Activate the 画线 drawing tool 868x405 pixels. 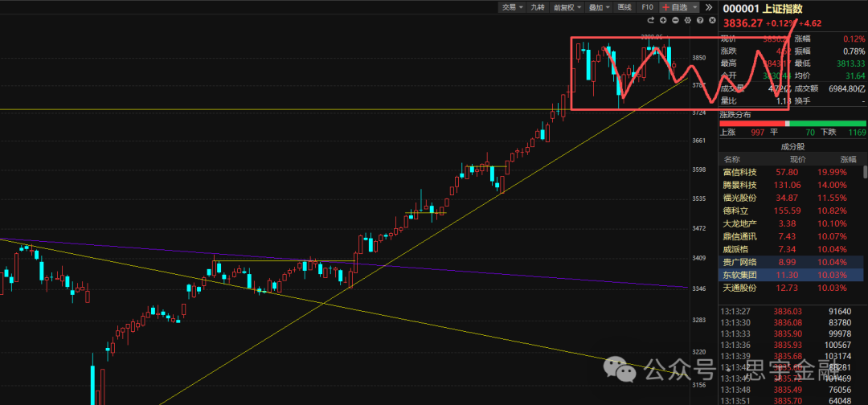pos(624,7)
